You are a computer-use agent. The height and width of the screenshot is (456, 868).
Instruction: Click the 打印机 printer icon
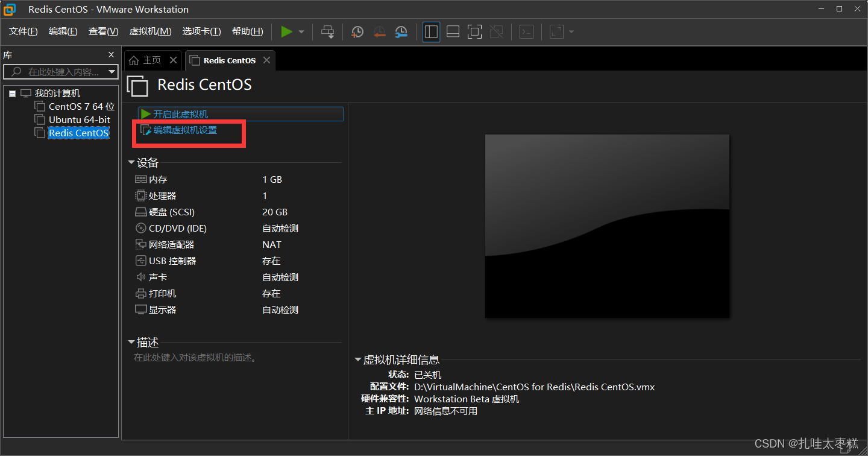pyautogui.click(x=141, y=294)
